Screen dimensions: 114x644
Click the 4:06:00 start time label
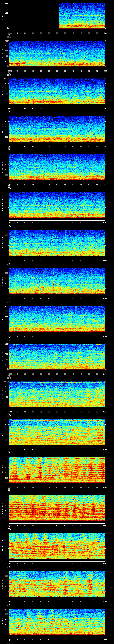9,109
